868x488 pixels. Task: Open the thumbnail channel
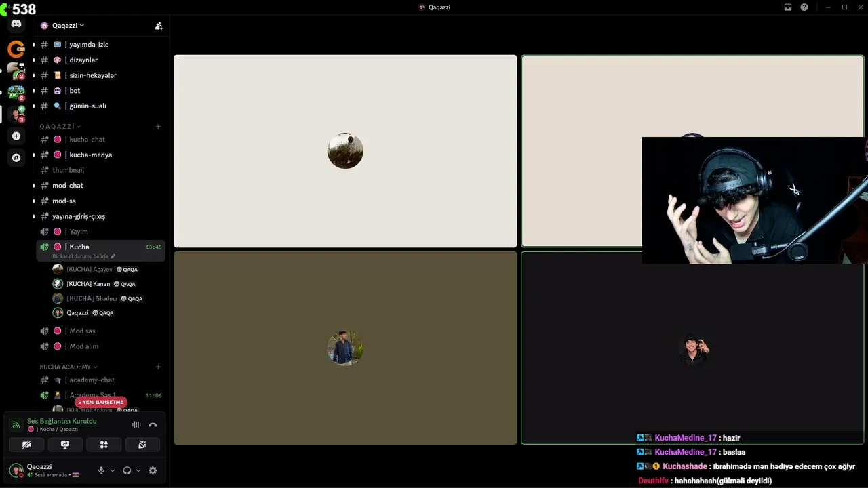[x=100, y=170]
